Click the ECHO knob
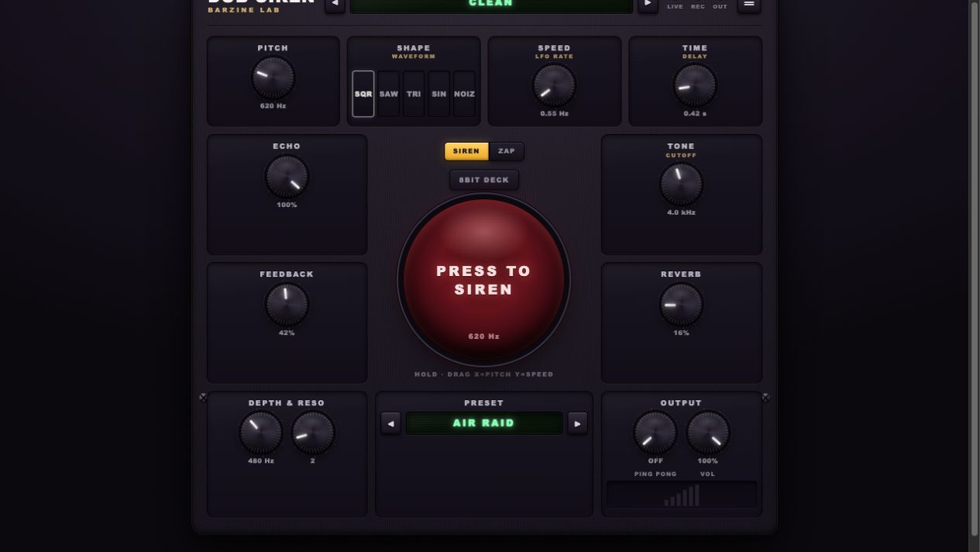This screenshot has height=552, width=980. [x=287, y=177]
